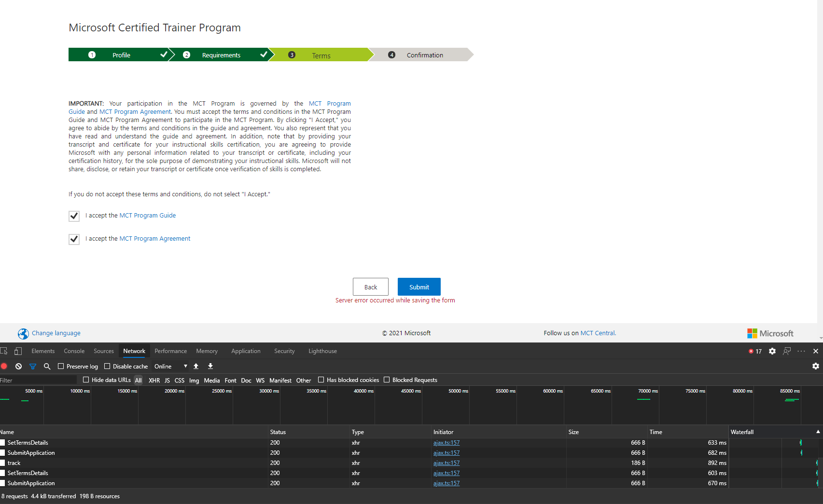Click the Microsoft logo in footer

point(770,333)
